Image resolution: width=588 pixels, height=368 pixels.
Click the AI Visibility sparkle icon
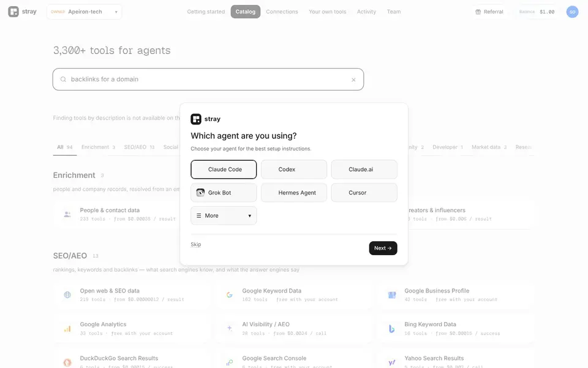coord(230,328)
